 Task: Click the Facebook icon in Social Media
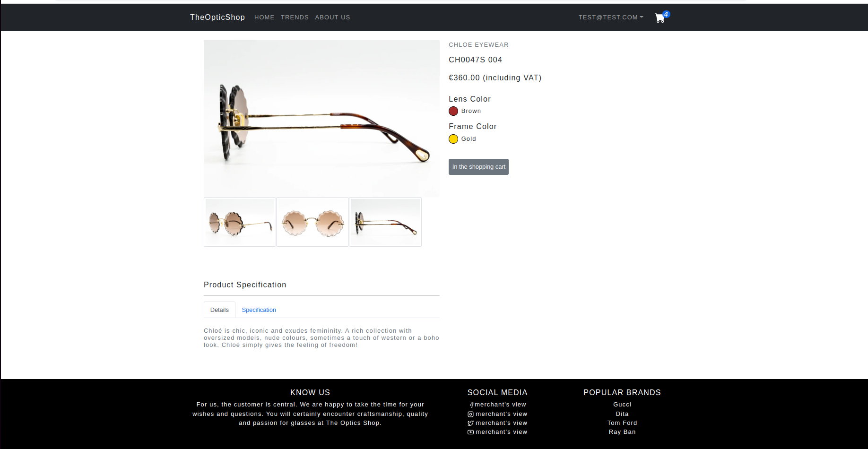(471, 405)
